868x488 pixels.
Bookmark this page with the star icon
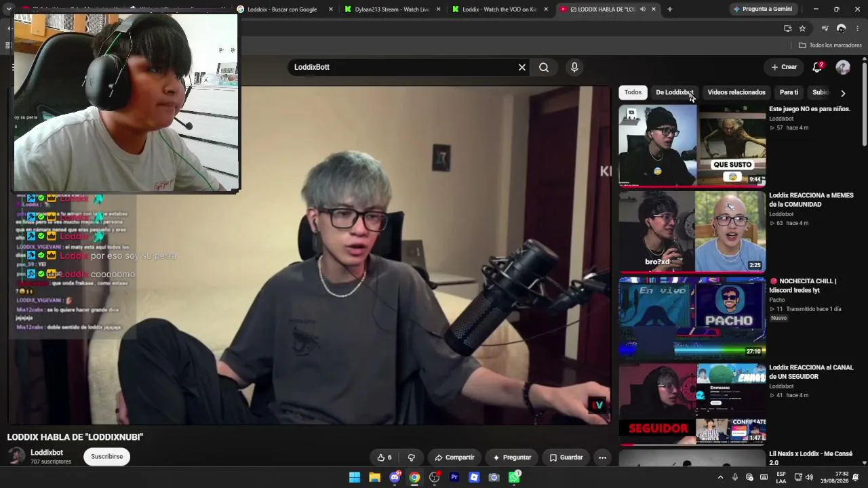802,28
